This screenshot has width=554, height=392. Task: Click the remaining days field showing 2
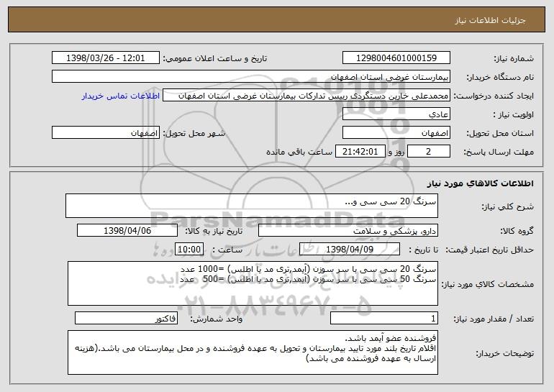tap(429, 152)
